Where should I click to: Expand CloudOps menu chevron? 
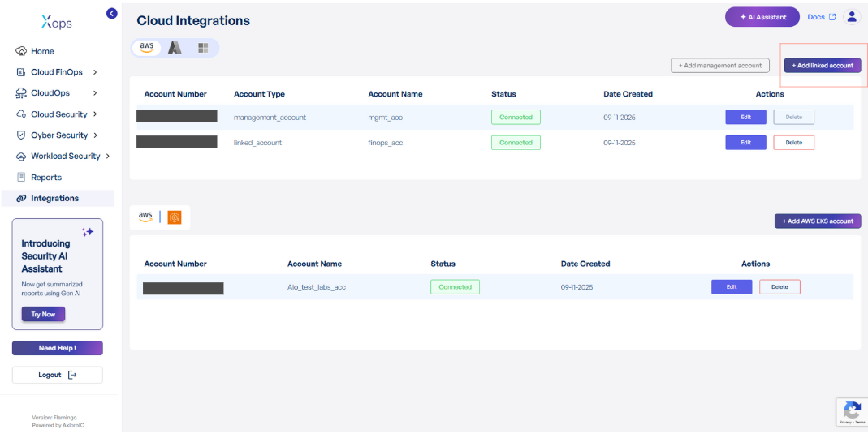pyautogui.click(x=95, y=93)
